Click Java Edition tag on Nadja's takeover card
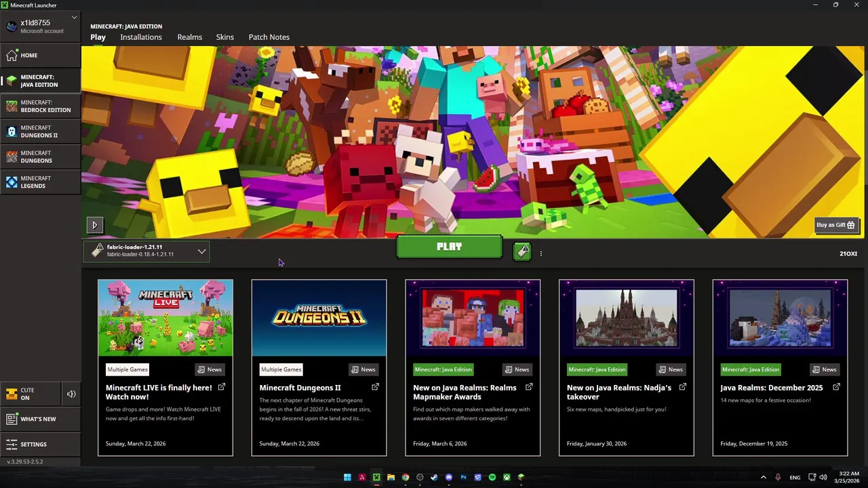Image resolution: width=868 pixels, height=488 pixels. (597, 369)
